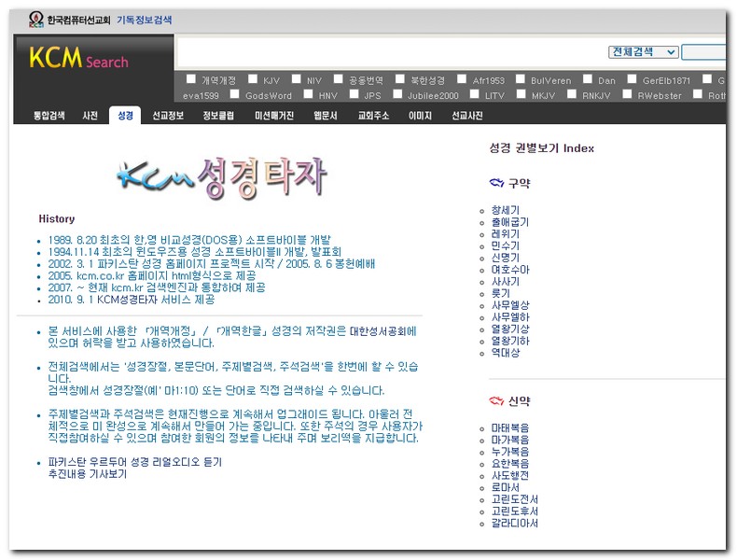This screenshot has height=560, width=737.
Task: Open 파키스탄 우르두어 성경 리얼오디오 듣기 link
Action: pyautogui.click(x=135, y=462)
